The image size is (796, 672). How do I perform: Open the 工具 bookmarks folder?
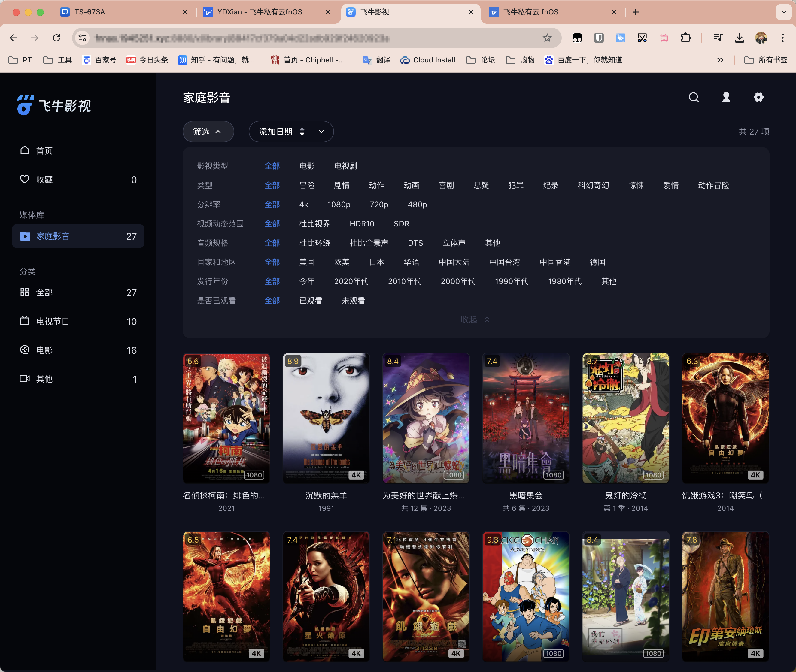(58, 60)
